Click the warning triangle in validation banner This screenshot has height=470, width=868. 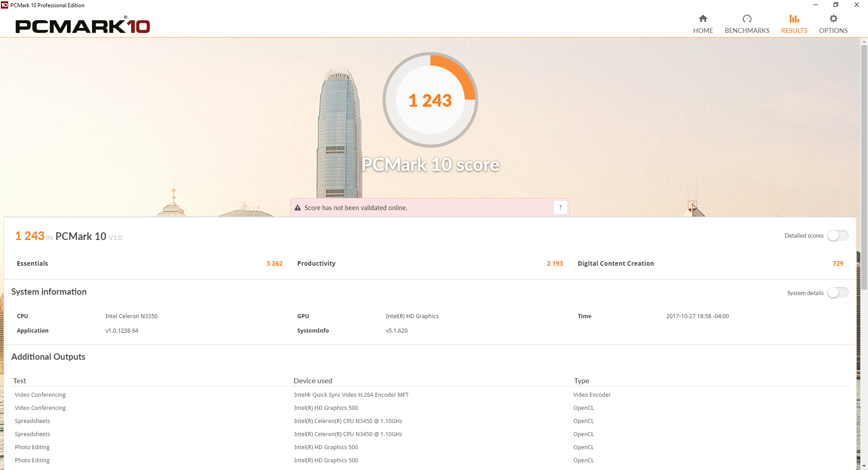point(297,208)
